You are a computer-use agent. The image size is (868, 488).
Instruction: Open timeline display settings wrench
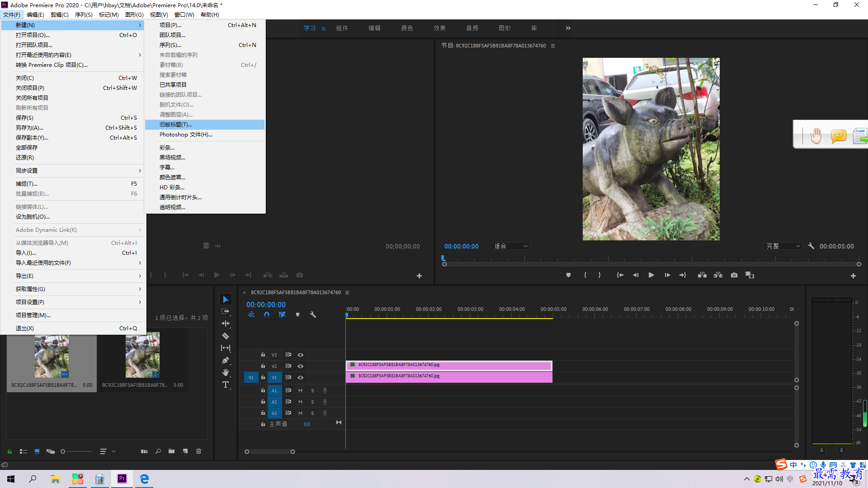tap(313, 314)
